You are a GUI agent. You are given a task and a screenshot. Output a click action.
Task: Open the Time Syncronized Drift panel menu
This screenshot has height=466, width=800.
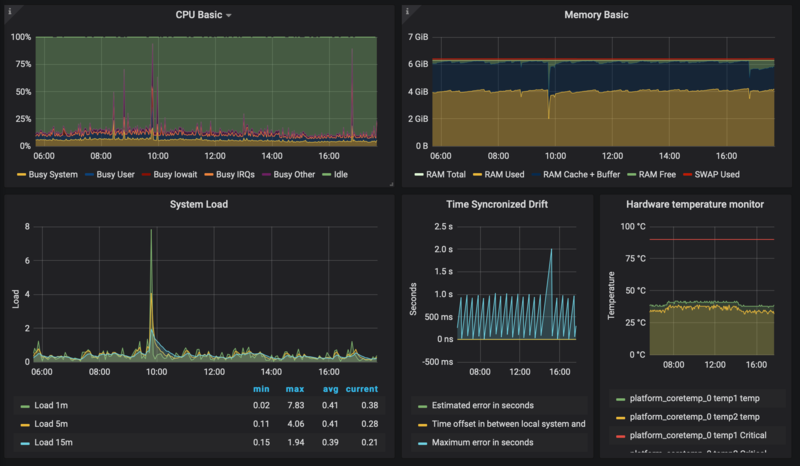pyautogui.click(x=496, y=205)
